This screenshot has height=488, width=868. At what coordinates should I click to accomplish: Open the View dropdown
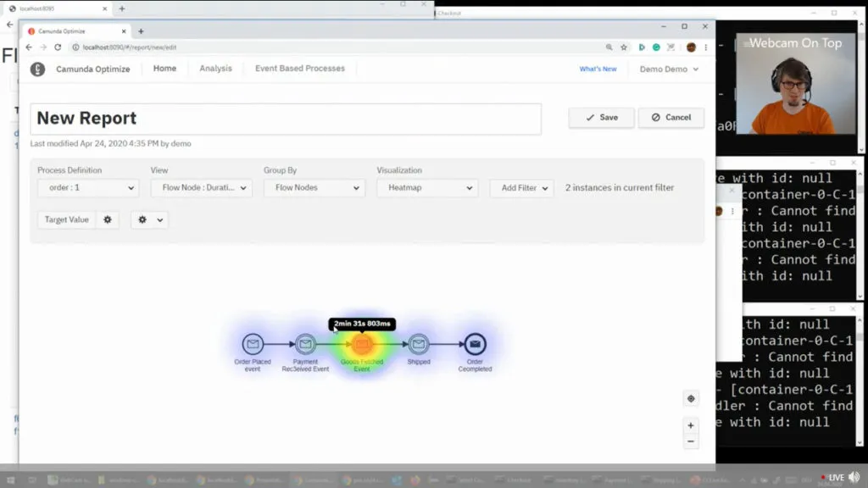point(202,188)
